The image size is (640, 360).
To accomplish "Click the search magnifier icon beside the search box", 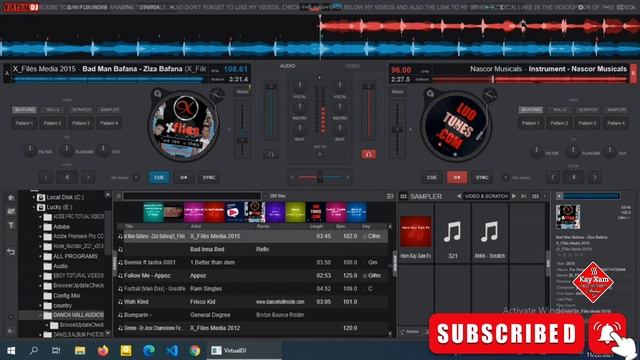I will pyautogui.click(x=118, y=196).
